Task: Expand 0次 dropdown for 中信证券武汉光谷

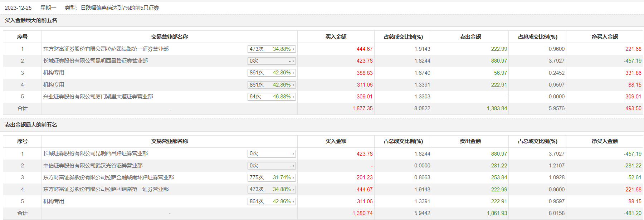Action: pyautogui.click(x=272, y=166)
